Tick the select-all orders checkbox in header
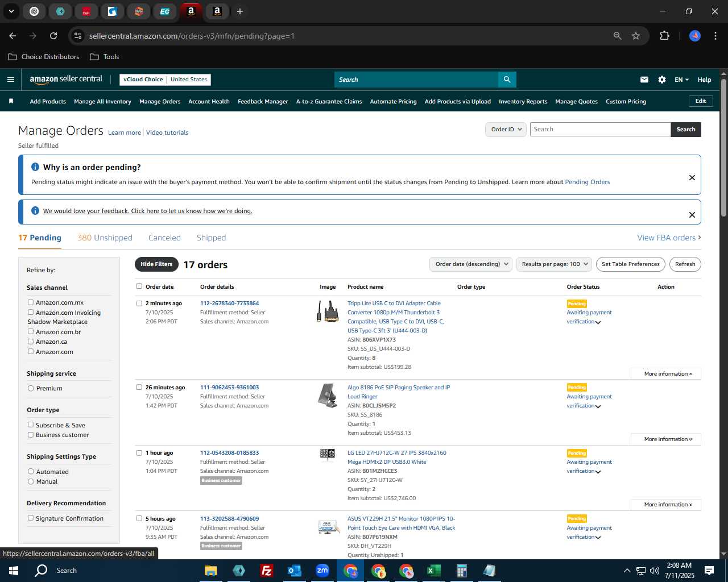 point(139,286)
